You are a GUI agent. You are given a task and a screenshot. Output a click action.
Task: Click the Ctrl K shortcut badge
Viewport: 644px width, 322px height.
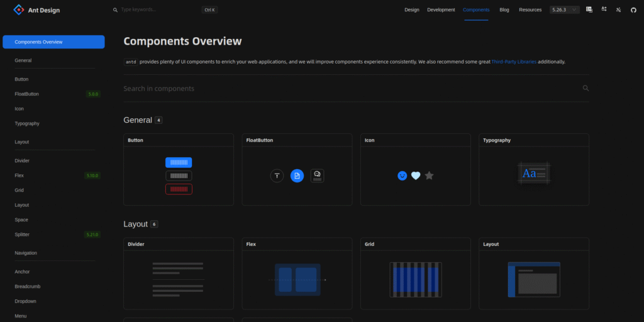coord(209,10)
